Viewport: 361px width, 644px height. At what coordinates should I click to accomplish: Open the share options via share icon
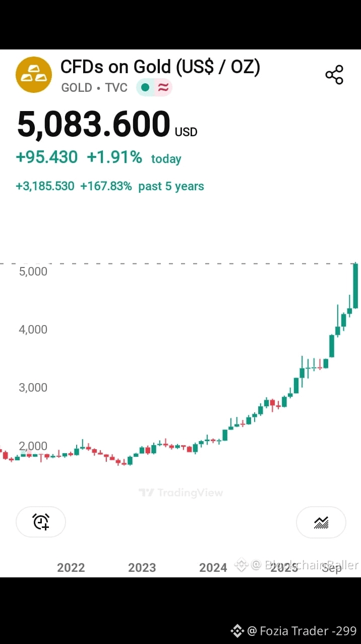point(334,74)
